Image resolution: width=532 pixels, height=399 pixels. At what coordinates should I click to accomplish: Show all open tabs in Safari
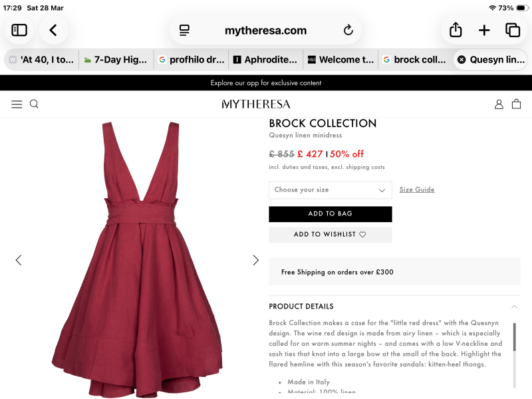(512, 30)
